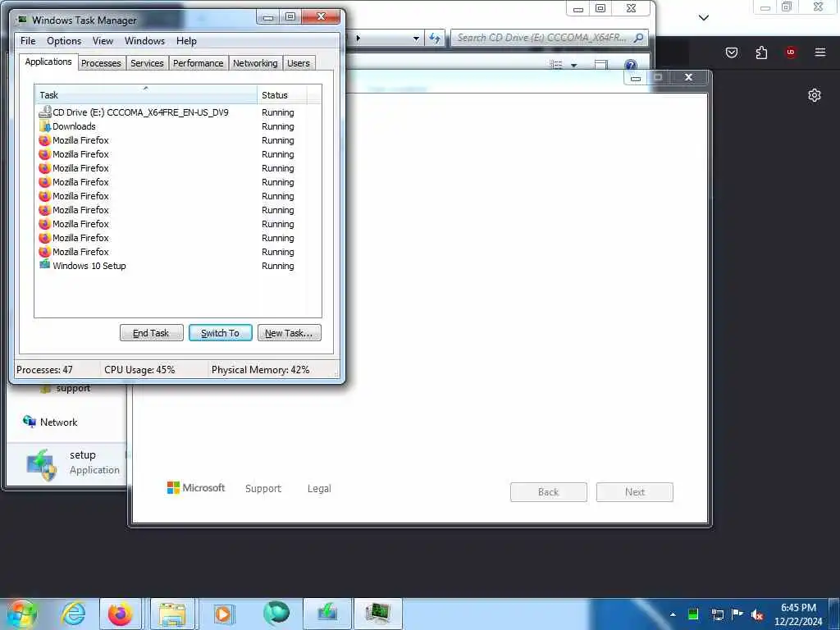Click the New Task... button
This screenshot has width=840, height=630.
tap(290, 333)
